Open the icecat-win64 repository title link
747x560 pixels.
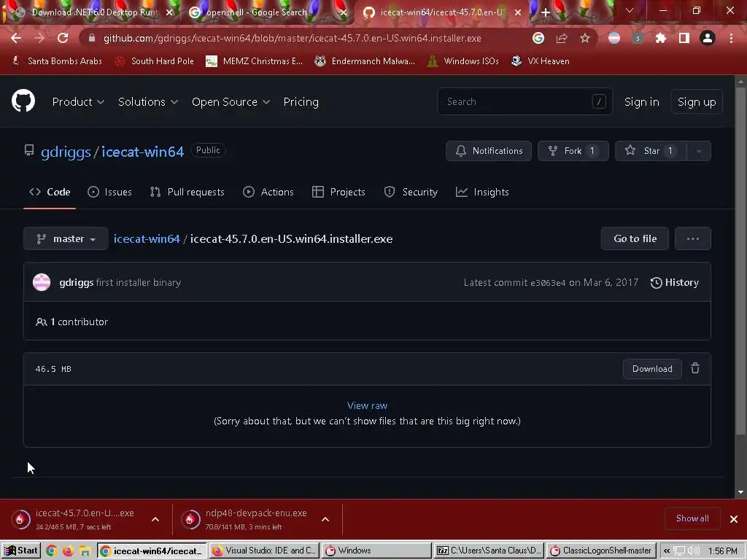coord(142,152)
